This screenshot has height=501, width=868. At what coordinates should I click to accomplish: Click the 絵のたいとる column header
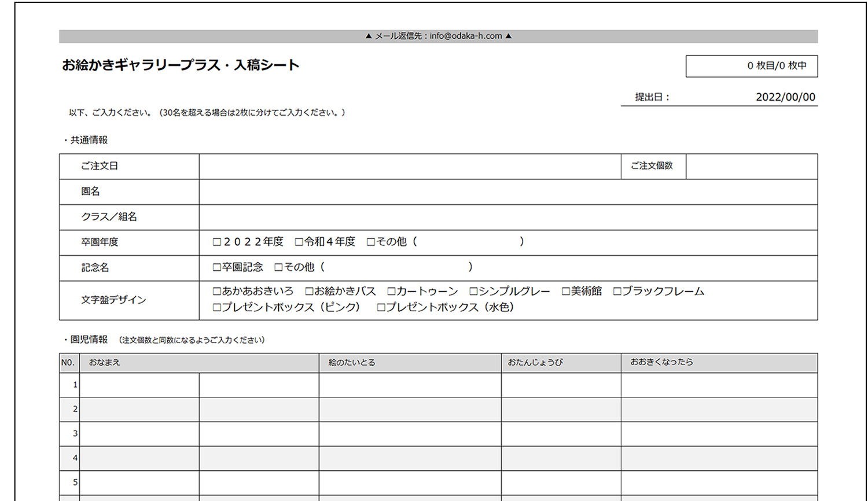(410, 363)
